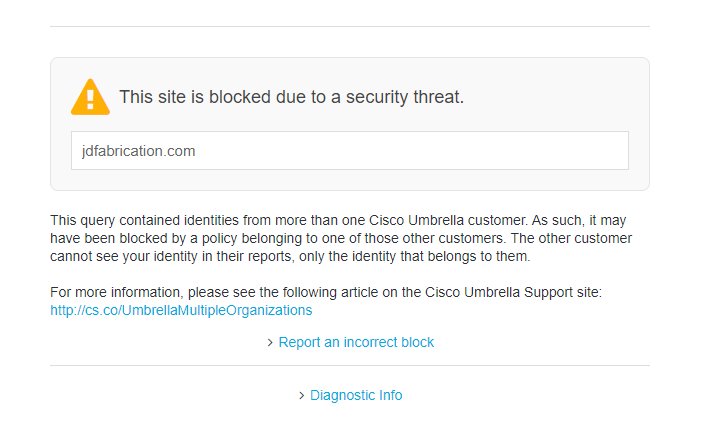Click the horizontal divider above the alert panel
The height and width of the screenshot is (446, 708).
[349, 26]
